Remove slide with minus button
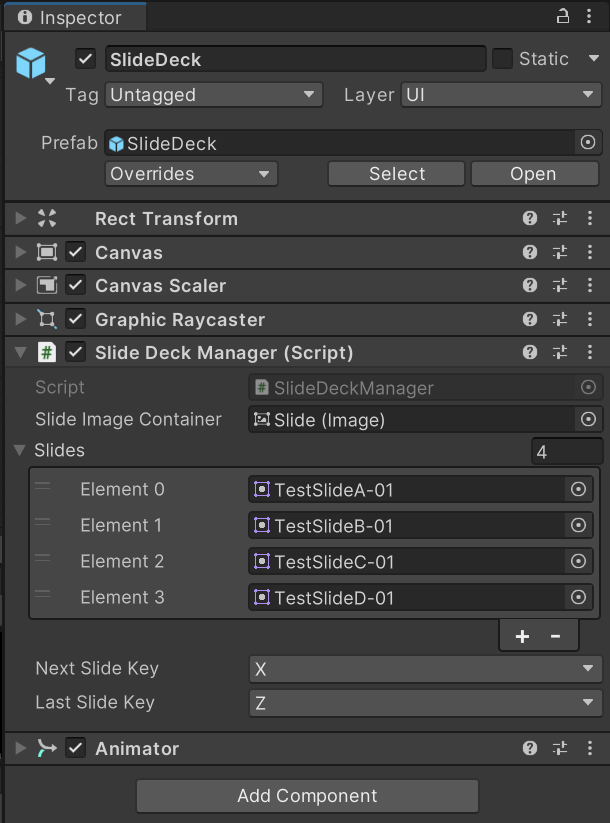Viewport: 610px width, 823px height. click(x=556, y=636)
